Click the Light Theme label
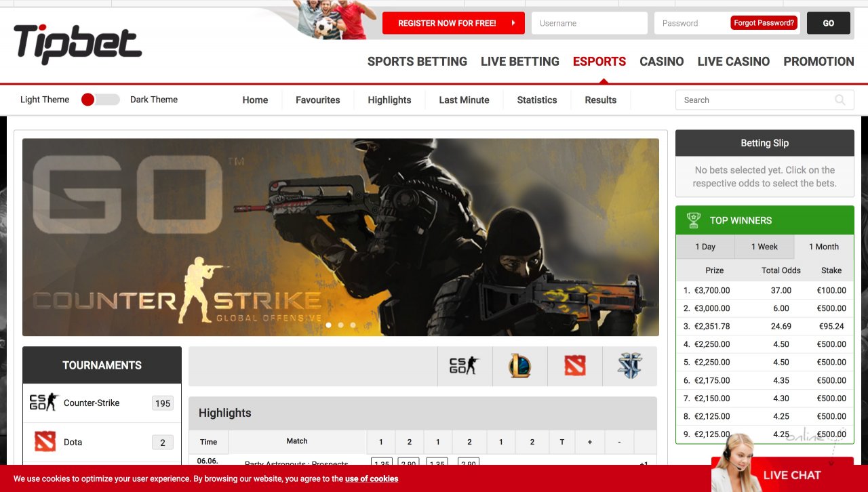Viewport: 868px width, 492px height. pyautogui.click(x=45, y=100)
